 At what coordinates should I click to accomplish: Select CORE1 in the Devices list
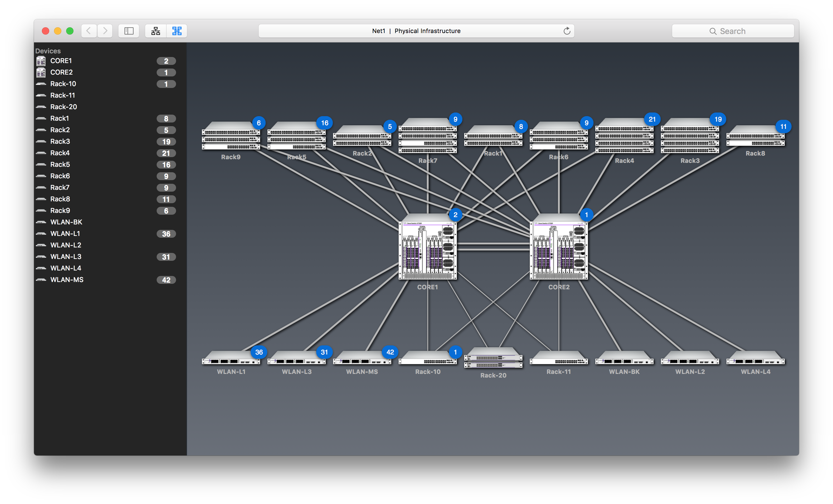click(x=61, y=61)
